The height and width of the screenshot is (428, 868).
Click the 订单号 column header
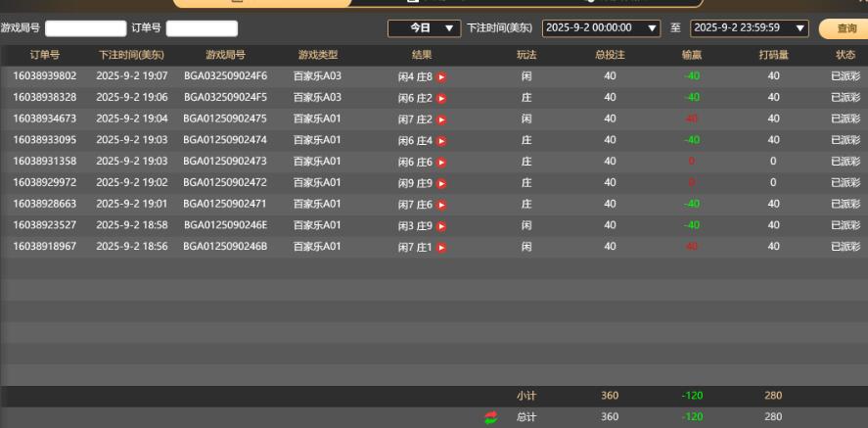[x=45, y=55]
